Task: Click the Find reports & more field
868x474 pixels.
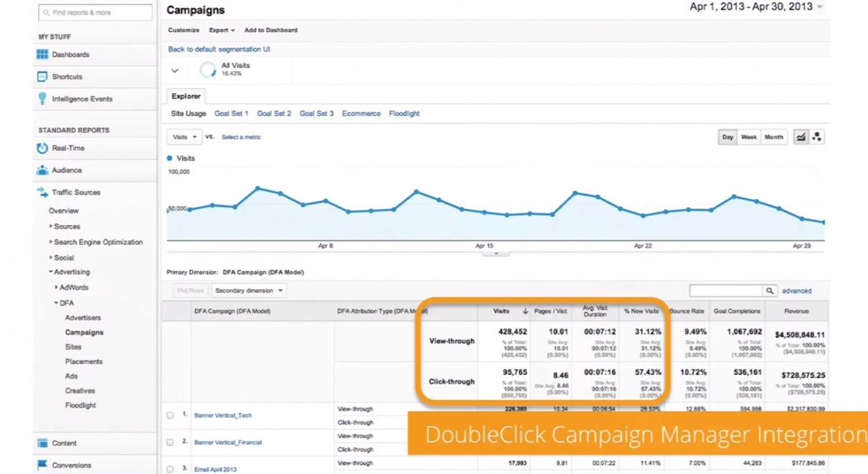Action: (95, 13)
